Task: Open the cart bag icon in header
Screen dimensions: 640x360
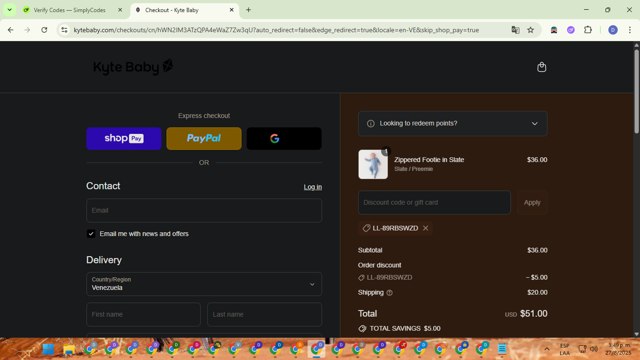Action: pos(541,67)
